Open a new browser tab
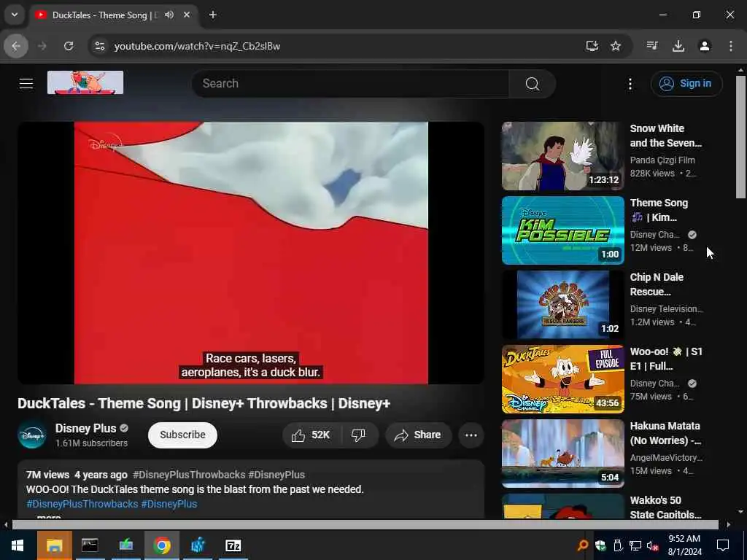 pos(213,15)
